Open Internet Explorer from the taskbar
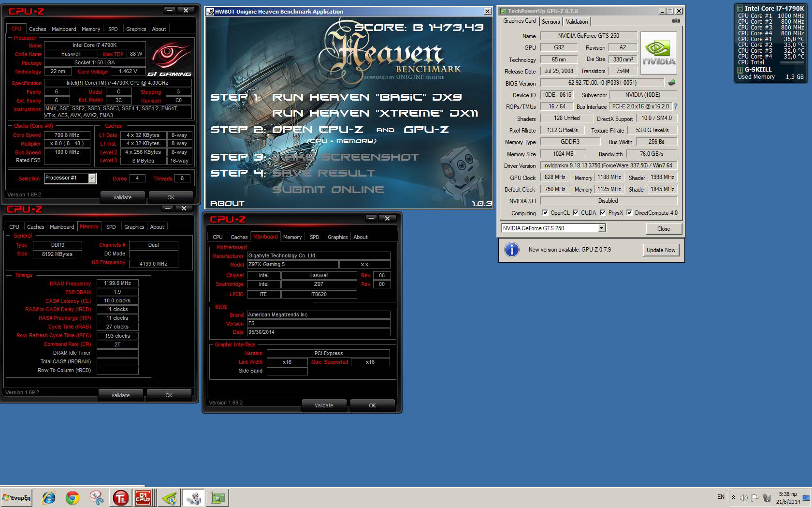The image size is (812, 508). click(x=49, y=497)
